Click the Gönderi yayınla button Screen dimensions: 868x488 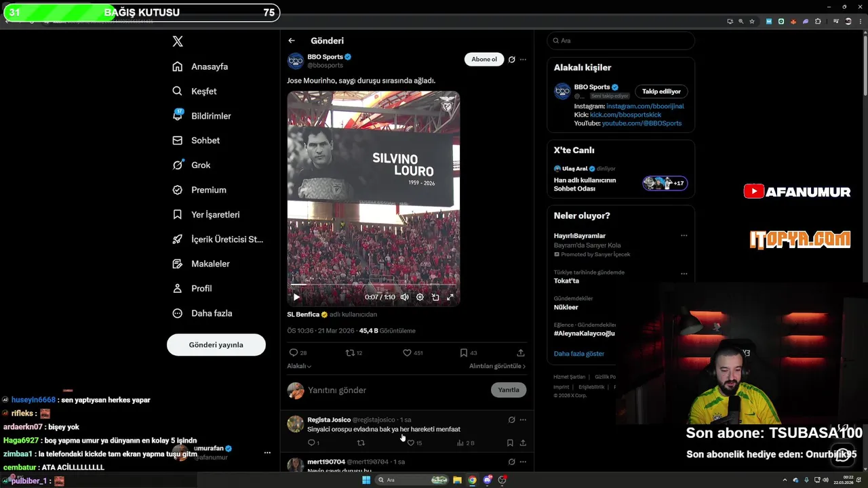(216, 344)
